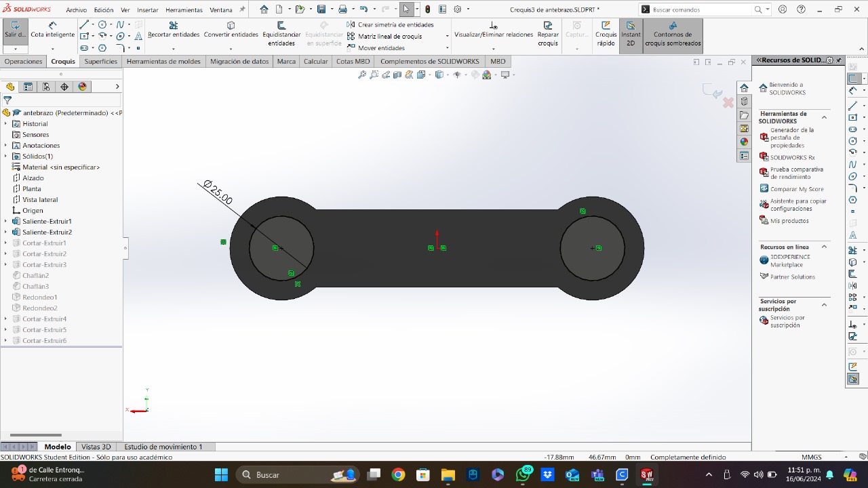This screenshot has width=868, height=488.
Task: Pin the menu bar with pushpin
Action: click(242, 9)
